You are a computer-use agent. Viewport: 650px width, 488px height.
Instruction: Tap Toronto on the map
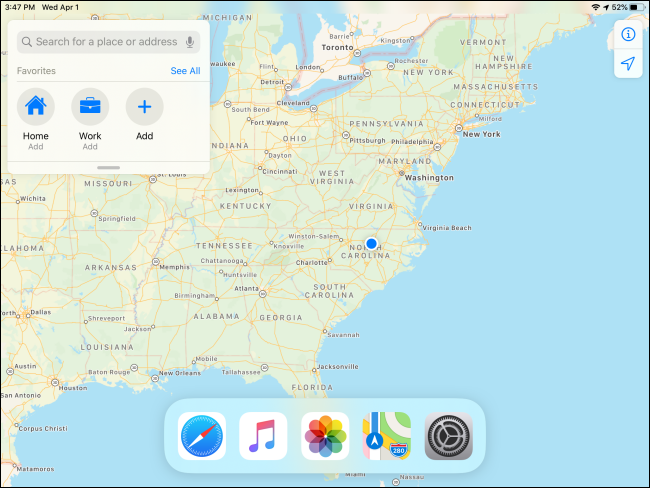tap(337, 47)
